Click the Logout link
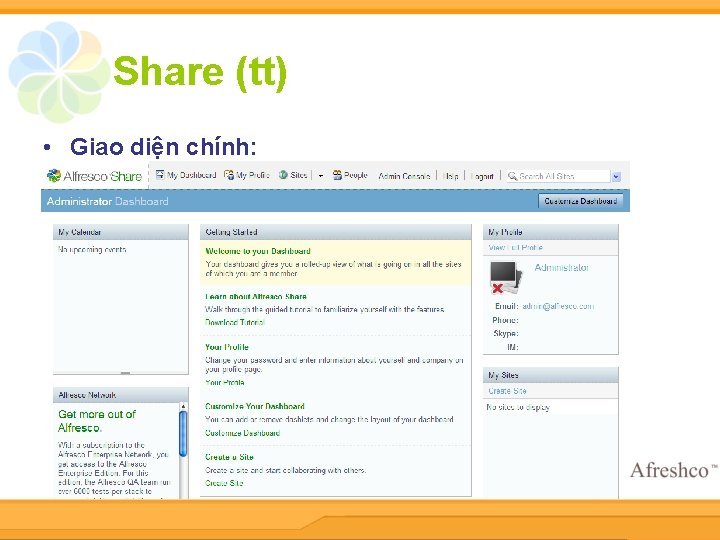This screenshot has height=540, width=720. pyautogui.click(x=482, y=176)
